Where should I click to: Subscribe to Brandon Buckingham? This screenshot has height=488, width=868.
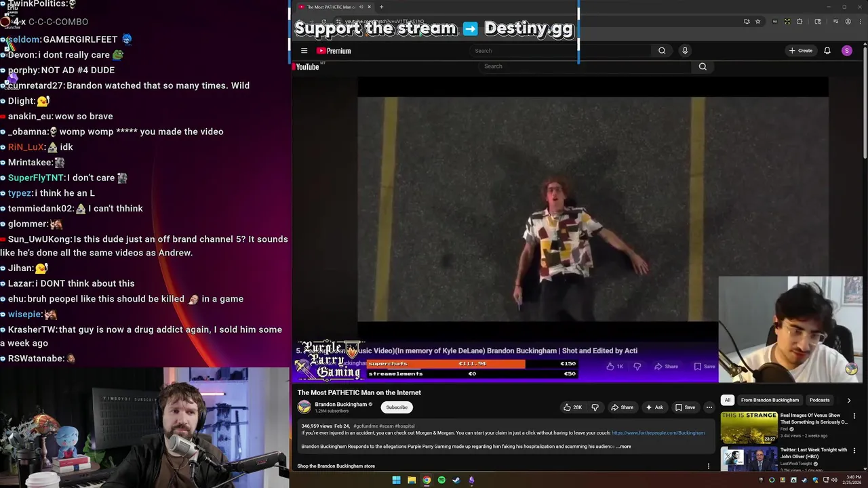pyautogui.click(x=397, y=407)
